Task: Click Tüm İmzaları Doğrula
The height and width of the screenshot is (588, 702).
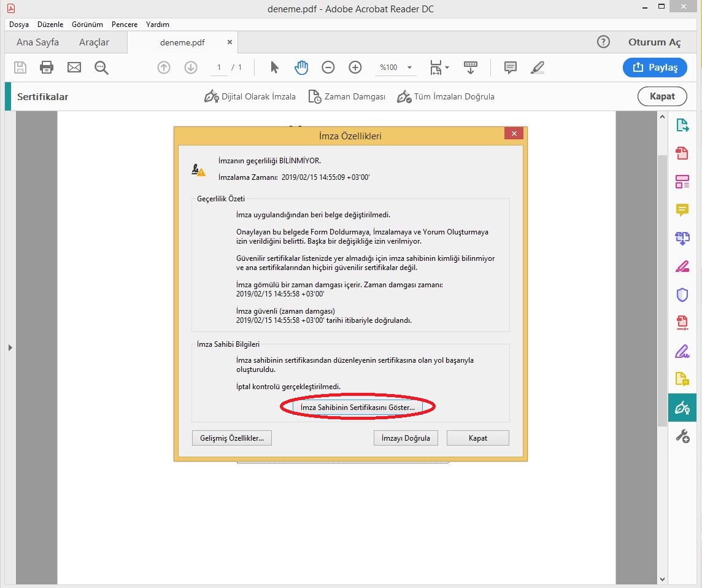Action: pyautogui.click(x=446, y=97)
